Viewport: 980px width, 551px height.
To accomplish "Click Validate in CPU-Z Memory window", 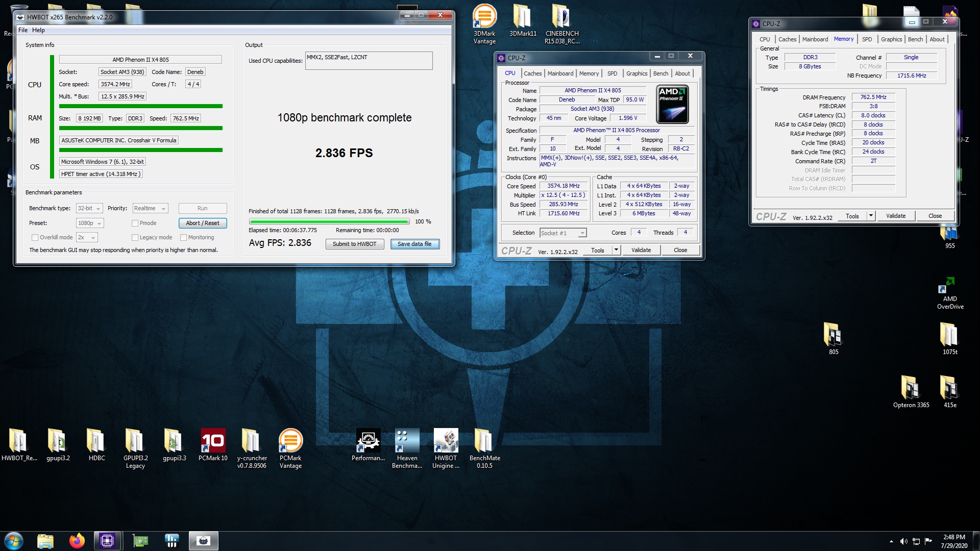I will click(896, 216).
